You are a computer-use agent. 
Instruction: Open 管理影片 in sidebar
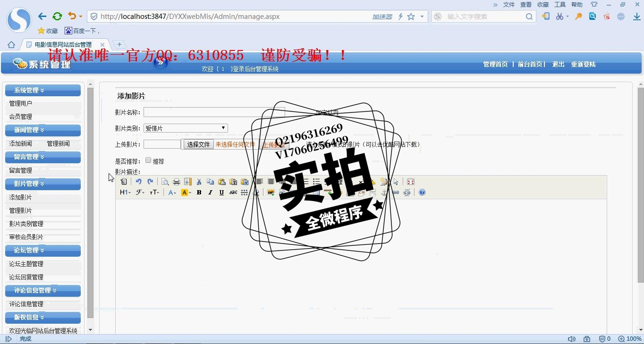(x=21, y=210)
